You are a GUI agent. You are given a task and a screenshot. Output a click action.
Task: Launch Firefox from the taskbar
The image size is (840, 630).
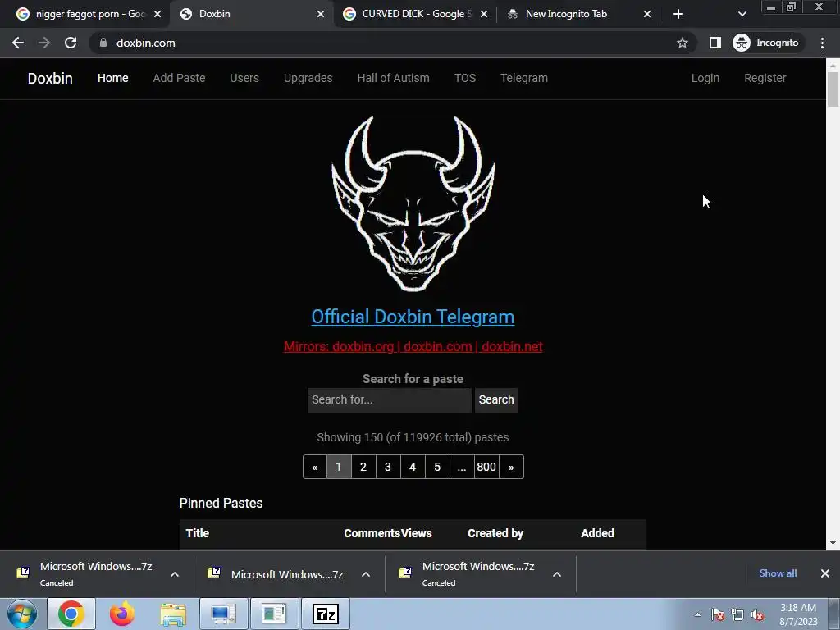pyautogui.click(x=122, y=614)
